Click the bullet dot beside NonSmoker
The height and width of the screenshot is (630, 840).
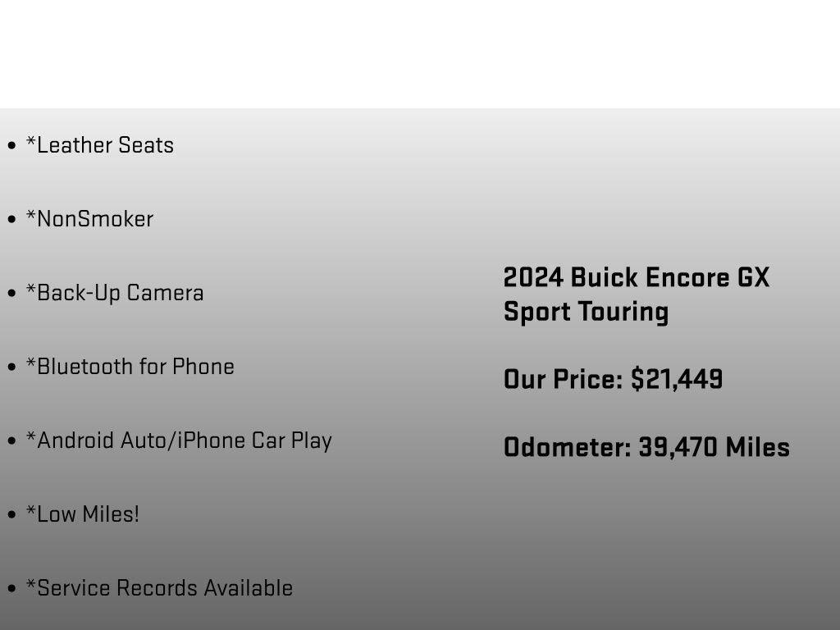point(11,220)
